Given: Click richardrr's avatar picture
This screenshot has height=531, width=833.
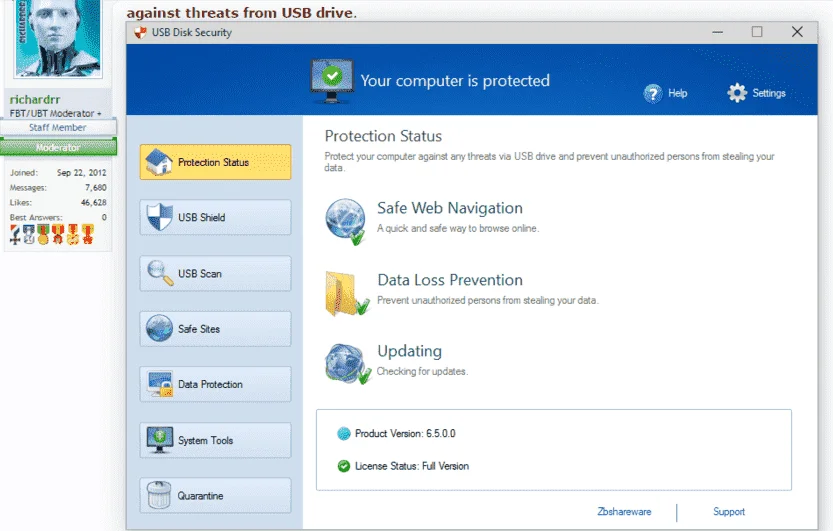Looking at the screenshot, I should pos(58,38).
